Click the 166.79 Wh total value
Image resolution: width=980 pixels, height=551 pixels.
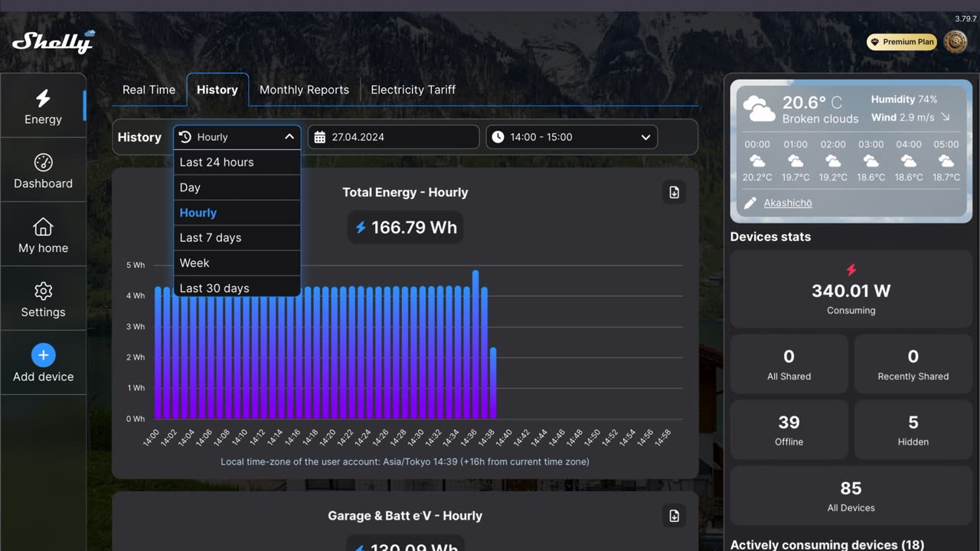click(x=414, y=227)
